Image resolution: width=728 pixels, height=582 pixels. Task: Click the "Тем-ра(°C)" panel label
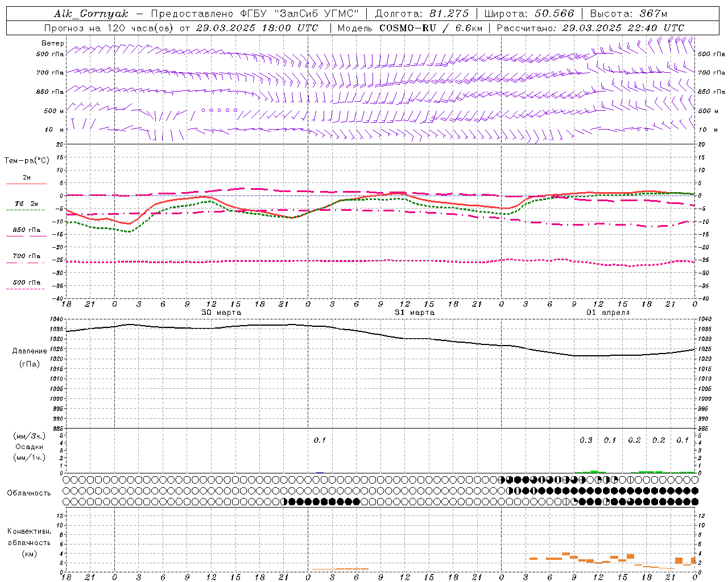pyautogui.click(x=27, y=161)
